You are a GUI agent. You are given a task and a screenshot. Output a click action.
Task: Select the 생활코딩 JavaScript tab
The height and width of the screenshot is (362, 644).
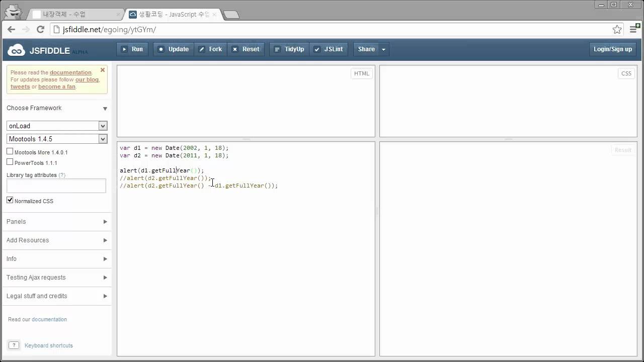[171, 15]
